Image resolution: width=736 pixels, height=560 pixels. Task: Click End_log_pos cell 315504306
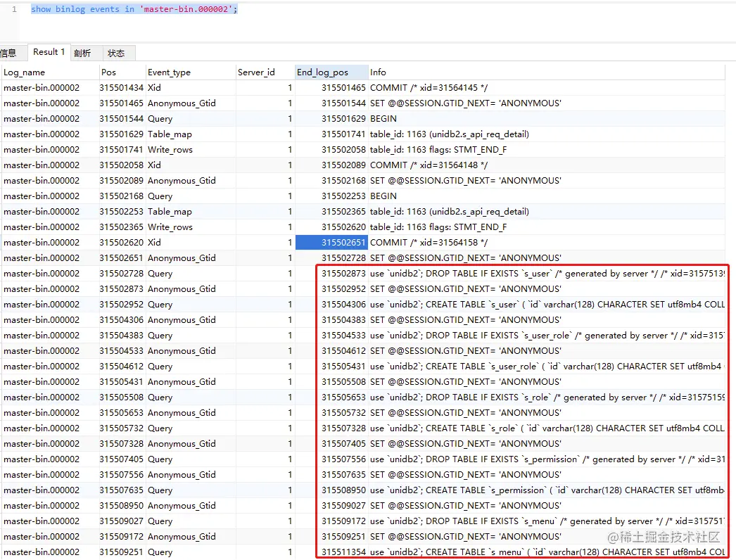point(331,305)
